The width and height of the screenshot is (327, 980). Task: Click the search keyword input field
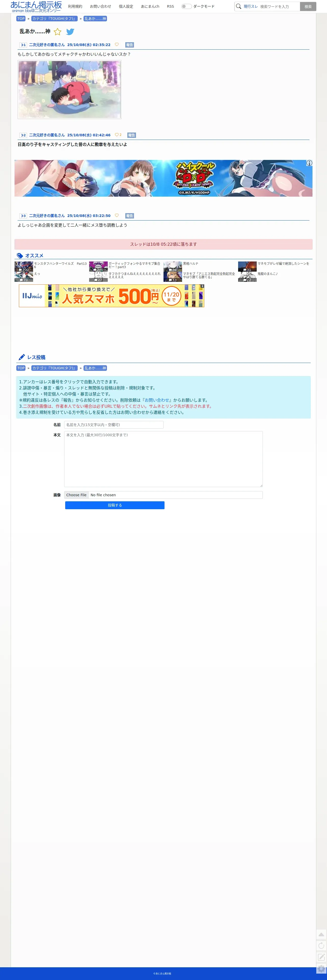click(279, 6)
